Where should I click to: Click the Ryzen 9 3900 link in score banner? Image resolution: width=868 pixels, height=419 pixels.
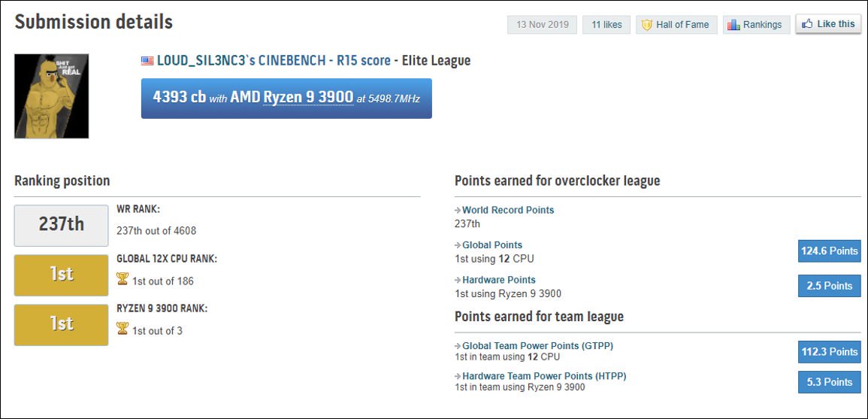pyautogui.click(x=308, y=98)
